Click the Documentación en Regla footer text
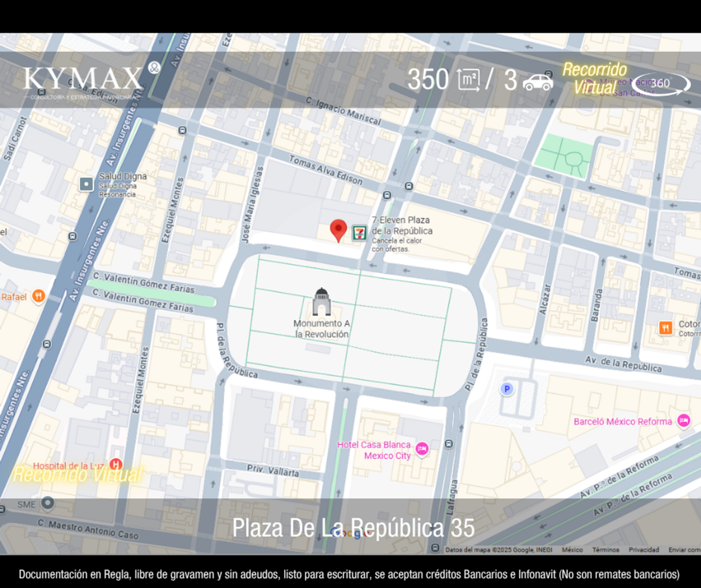 [349, 574]
